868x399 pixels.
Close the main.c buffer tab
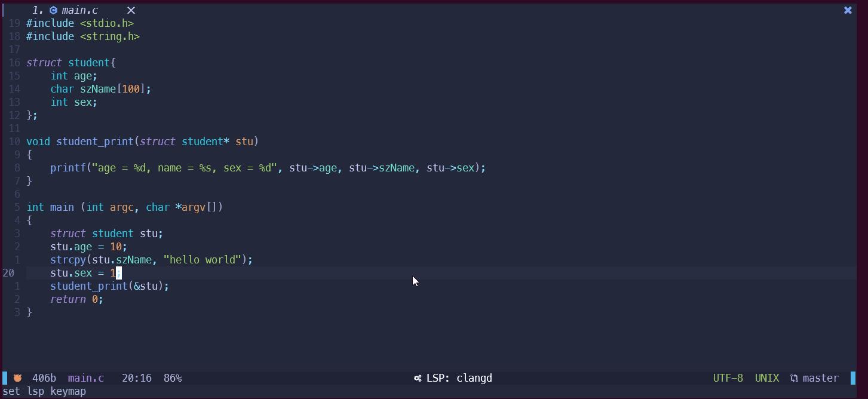pyautogui.click(x=131, y=10)
